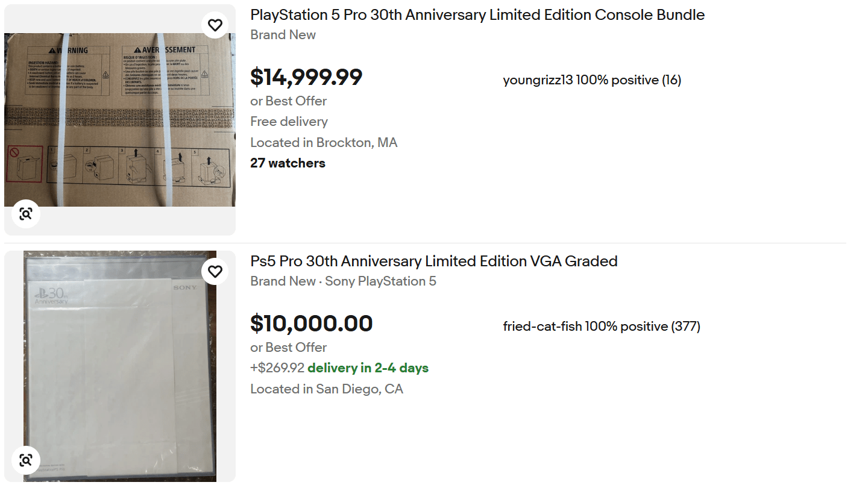The width and height of the screenshot is (868, 488).
Task: View the cardboard box listing photo
Action: pos(119,119)
